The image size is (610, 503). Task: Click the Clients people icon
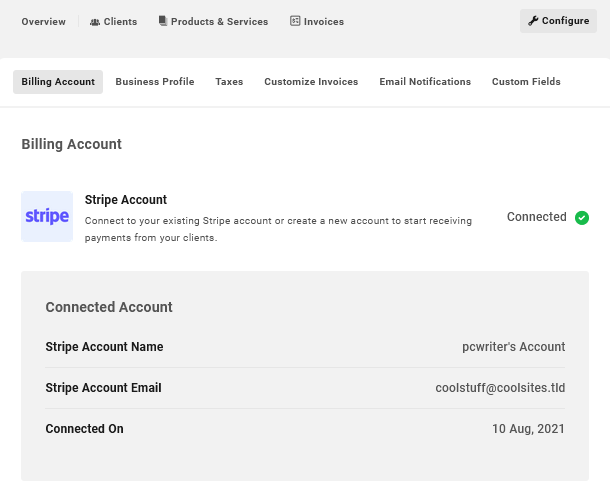tap(95, 22)
